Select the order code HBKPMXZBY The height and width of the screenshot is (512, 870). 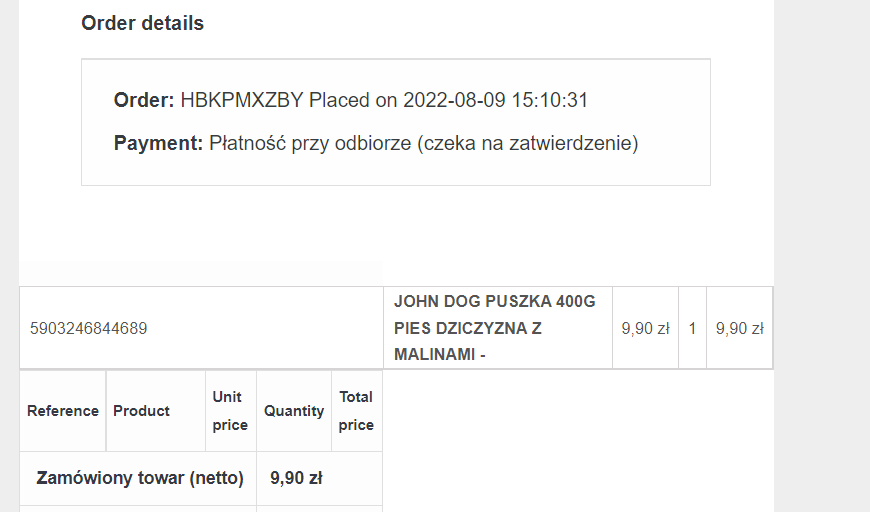242,100
